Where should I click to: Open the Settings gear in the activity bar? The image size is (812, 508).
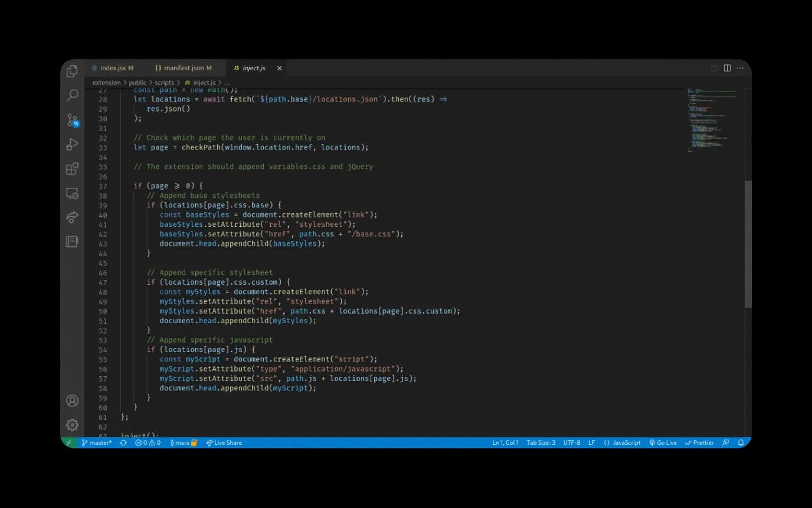72,425
